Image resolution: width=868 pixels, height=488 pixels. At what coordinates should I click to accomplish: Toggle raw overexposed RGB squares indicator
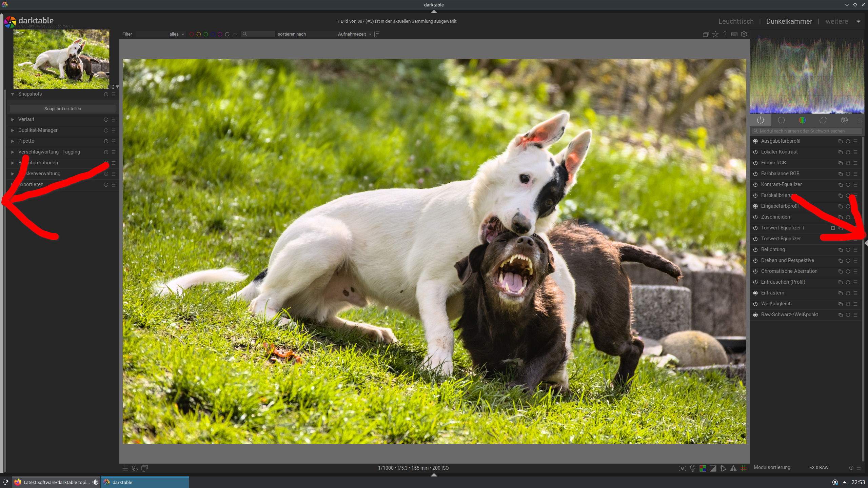pyautogui.click(x=703, y=468)
